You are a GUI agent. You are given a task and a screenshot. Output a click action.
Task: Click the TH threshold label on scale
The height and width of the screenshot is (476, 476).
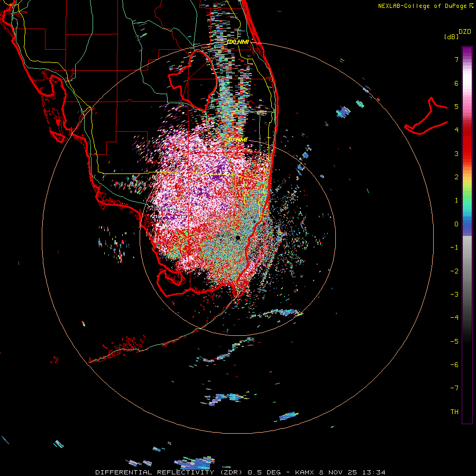coord(454,411)
